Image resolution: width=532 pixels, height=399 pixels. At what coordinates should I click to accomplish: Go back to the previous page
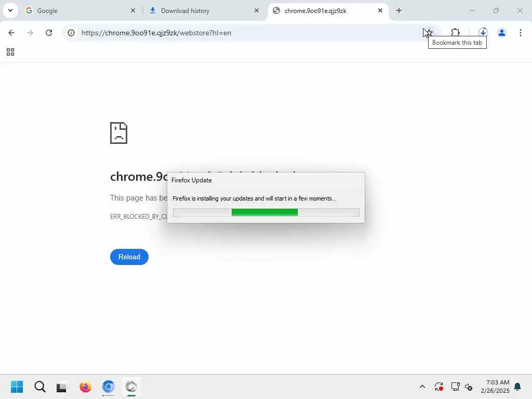pyautogui.click(x=11, y=33)
